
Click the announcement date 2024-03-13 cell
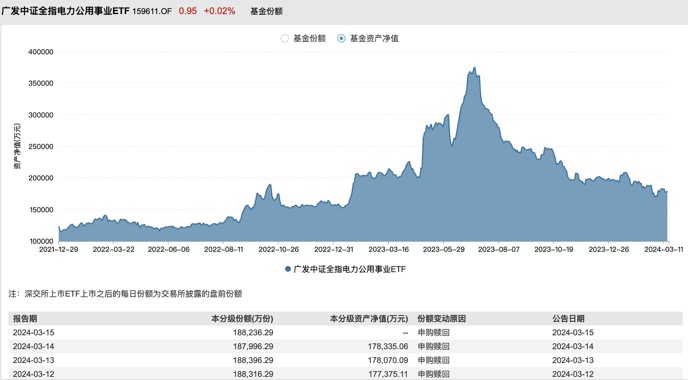[573, 360]
